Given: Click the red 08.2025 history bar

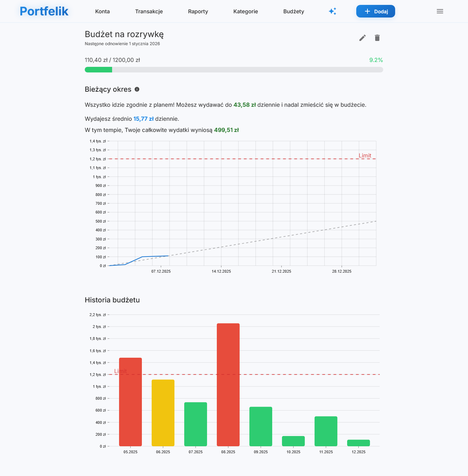Looking at the screenshot, I should coord(228,385).
